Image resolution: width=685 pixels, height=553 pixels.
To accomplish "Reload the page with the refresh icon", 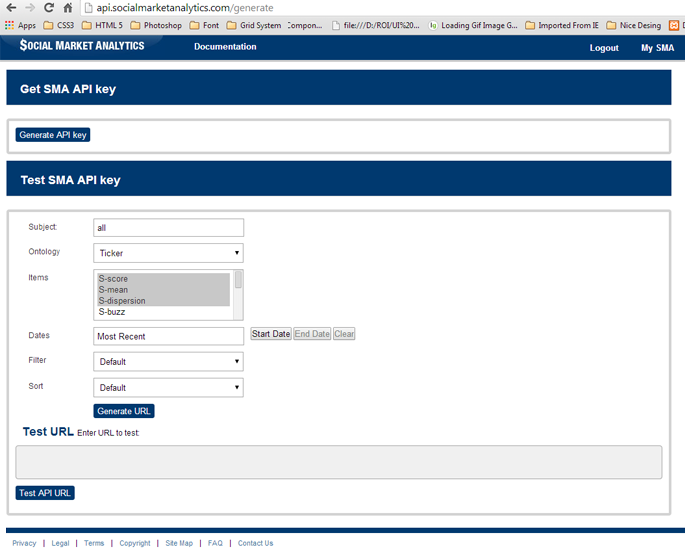I will point(48,7).
